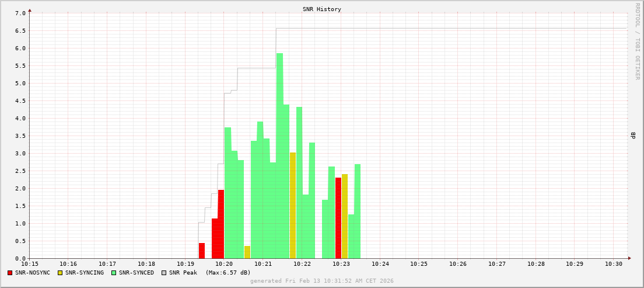Click the yellow bar reaching 3.0 dB
644x288 pixels.
(293, 204)
